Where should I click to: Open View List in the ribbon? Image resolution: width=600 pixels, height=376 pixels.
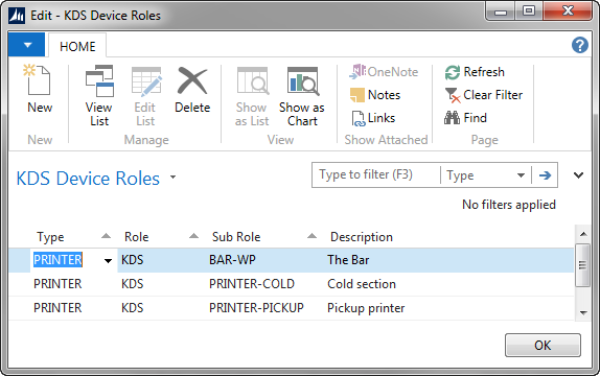pyautogui.click(x=99, y=96)
